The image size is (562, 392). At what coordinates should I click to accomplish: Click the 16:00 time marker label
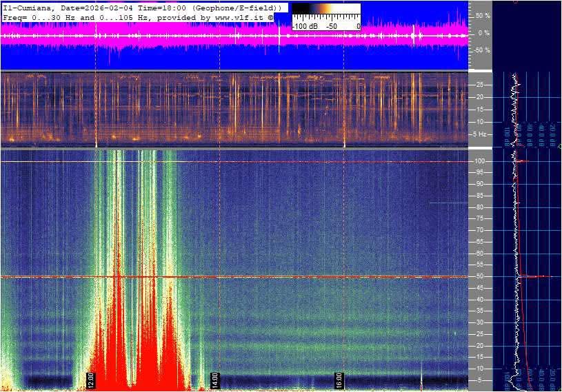click(339, 380)
